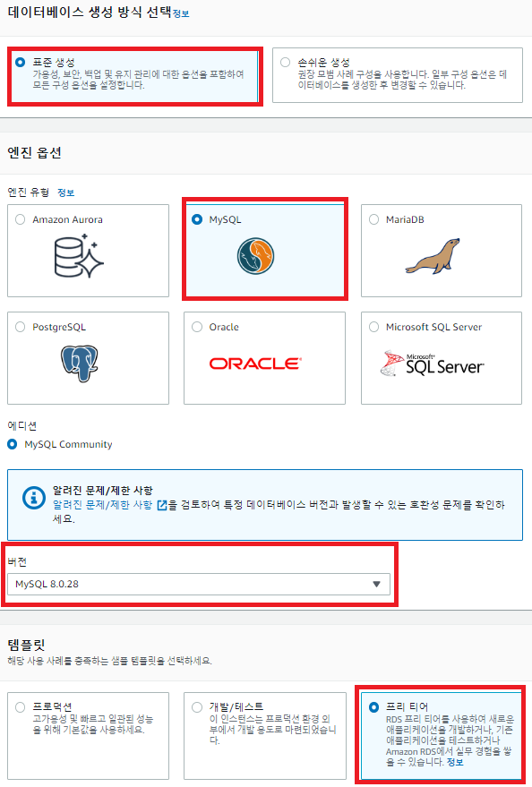Click the 템플릿 section heading
532x787 pixels.
tap(26, 645)
